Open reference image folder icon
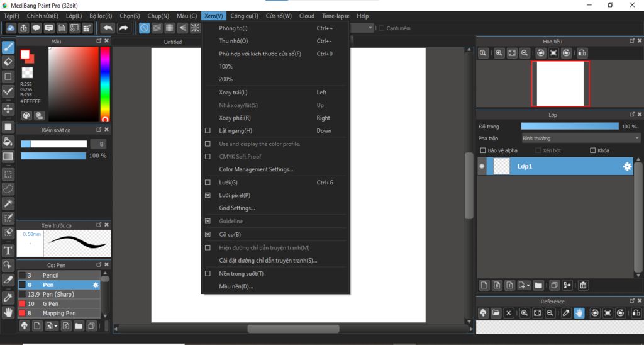Image resolution: width=644 pixels, height=345 pixels. click(x=496, y=313)
